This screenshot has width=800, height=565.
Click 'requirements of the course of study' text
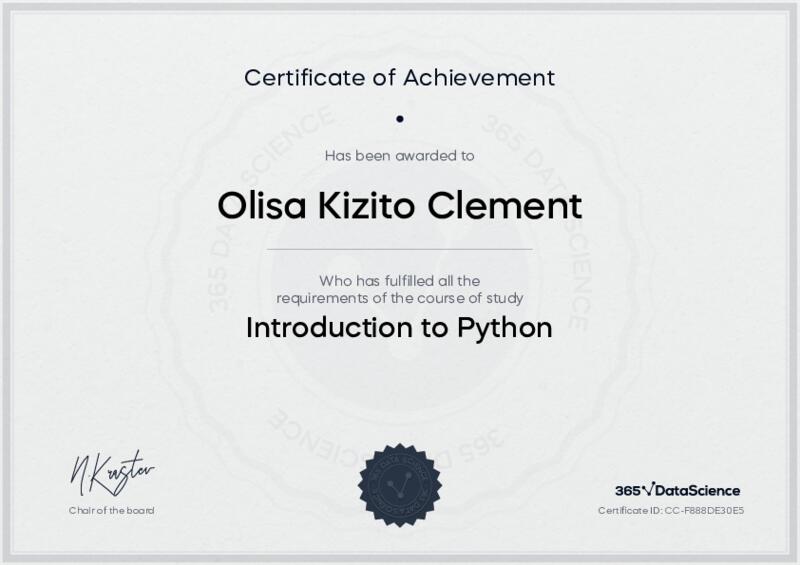click(399, 298)
